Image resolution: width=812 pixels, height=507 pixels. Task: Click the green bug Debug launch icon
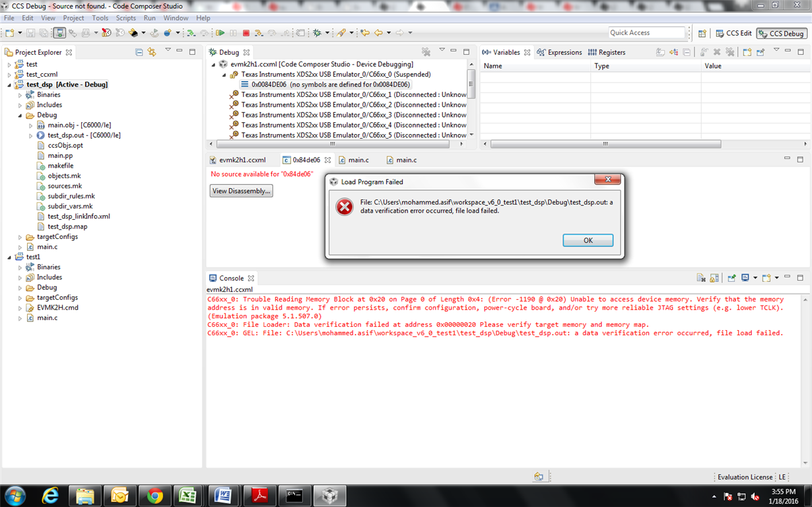317,32
